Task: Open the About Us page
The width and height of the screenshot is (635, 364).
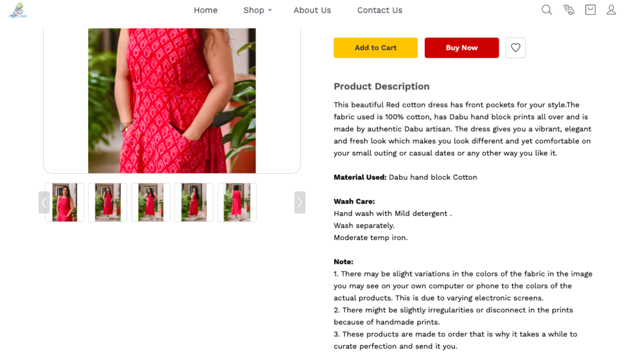Action: pyautogui.click(x=312, y=10)
